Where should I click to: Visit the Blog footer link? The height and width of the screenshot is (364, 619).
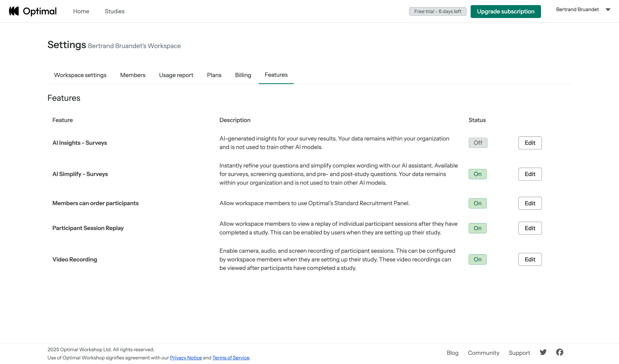click(452, 352)
